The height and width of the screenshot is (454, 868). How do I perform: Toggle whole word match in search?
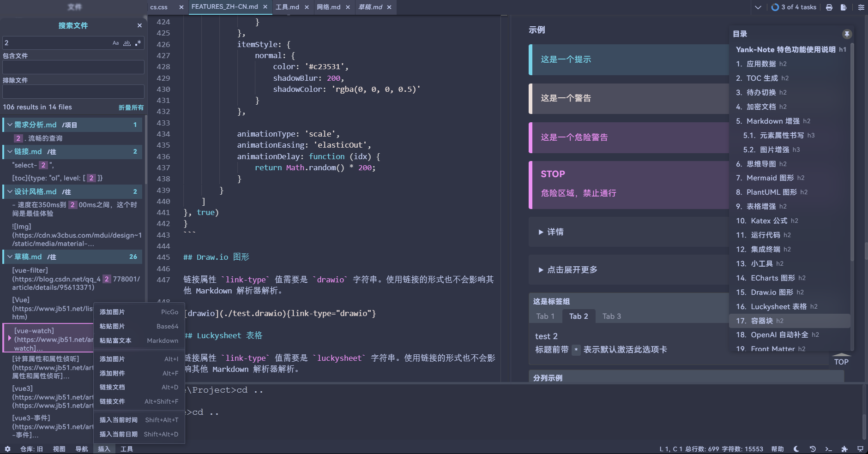[x=127, y=43]
